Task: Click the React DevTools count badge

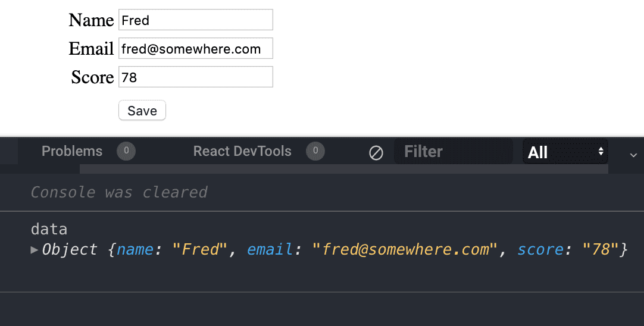Action: pos(315,151)
